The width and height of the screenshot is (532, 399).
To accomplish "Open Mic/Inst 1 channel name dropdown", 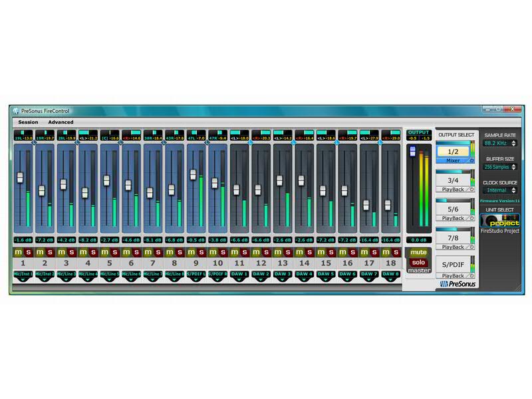I will coord(23,276).
